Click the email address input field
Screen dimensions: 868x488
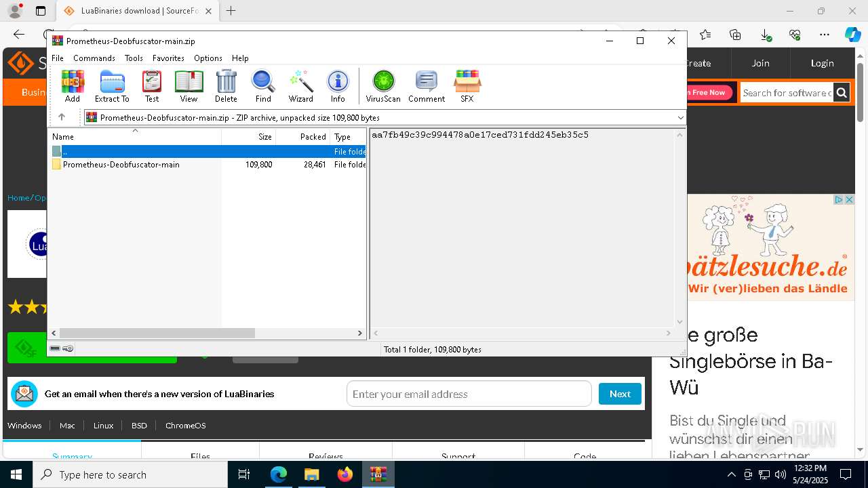469,394
